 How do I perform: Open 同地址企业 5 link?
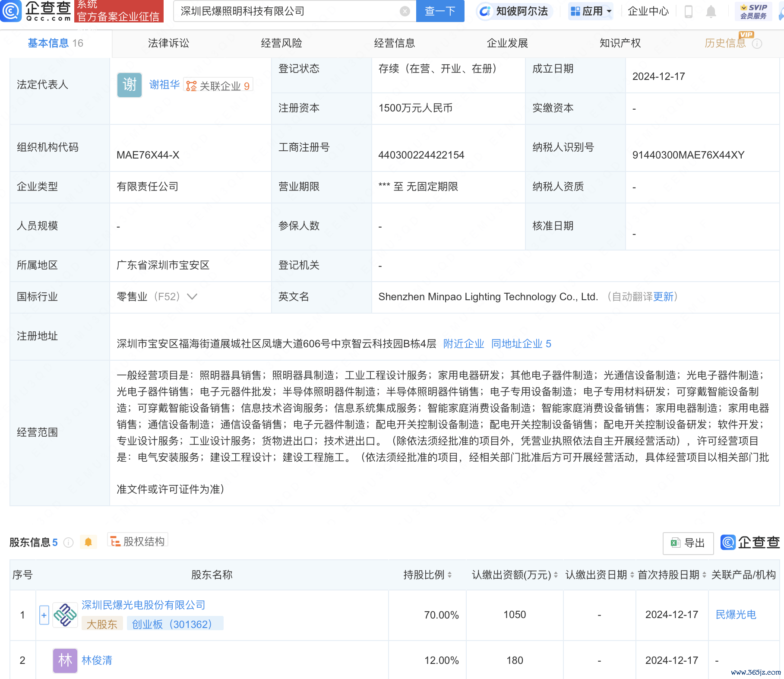pos(521,344)
